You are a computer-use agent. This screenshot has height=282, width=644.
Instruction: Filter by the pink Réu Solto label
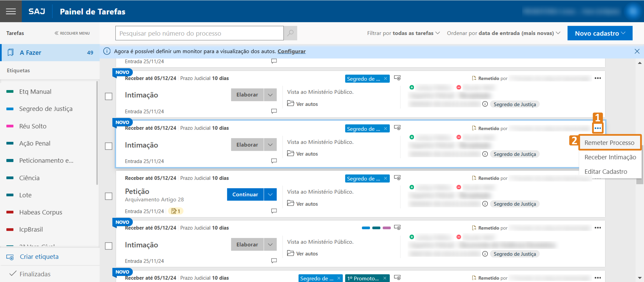[x=33, y=126]
